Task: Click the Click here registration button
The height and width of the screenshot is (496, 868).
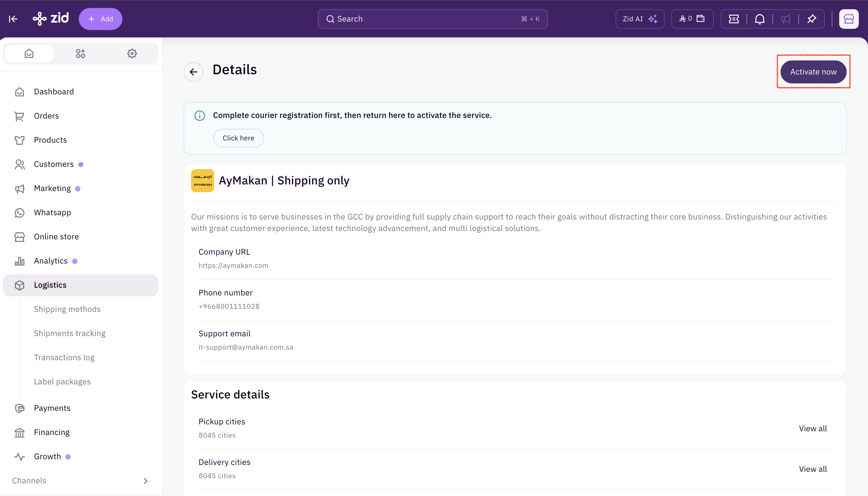Action: tap(238, 138)
